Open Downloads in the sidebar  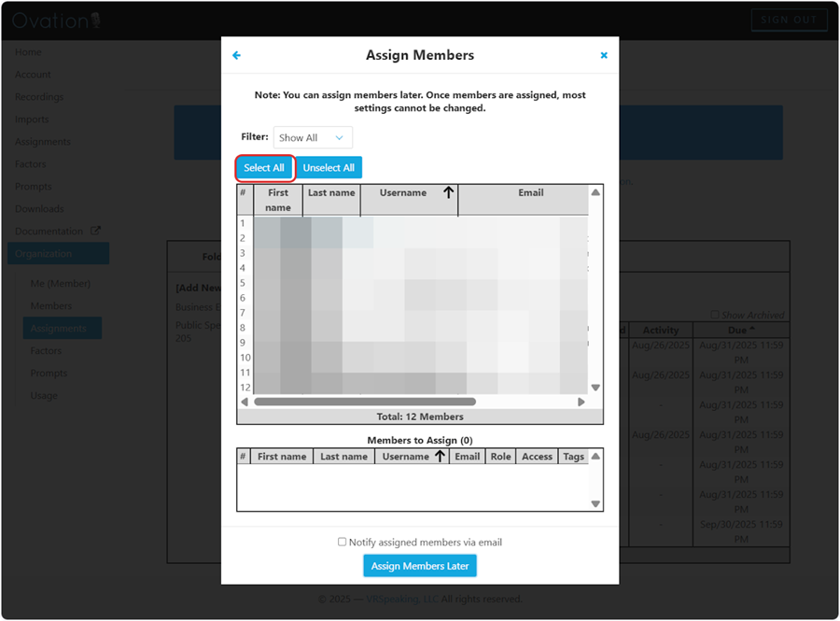(x=39, y=209)
